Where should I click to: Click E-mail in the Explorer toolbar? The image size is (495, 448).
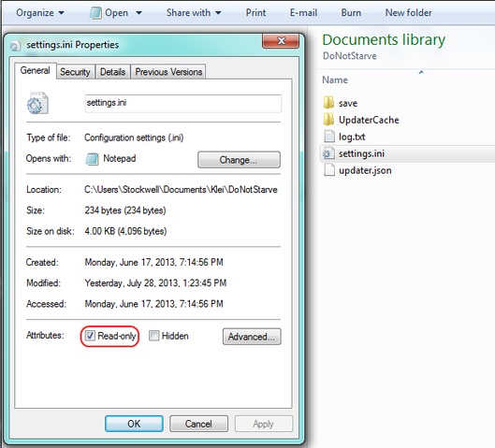tap(303, 12)
